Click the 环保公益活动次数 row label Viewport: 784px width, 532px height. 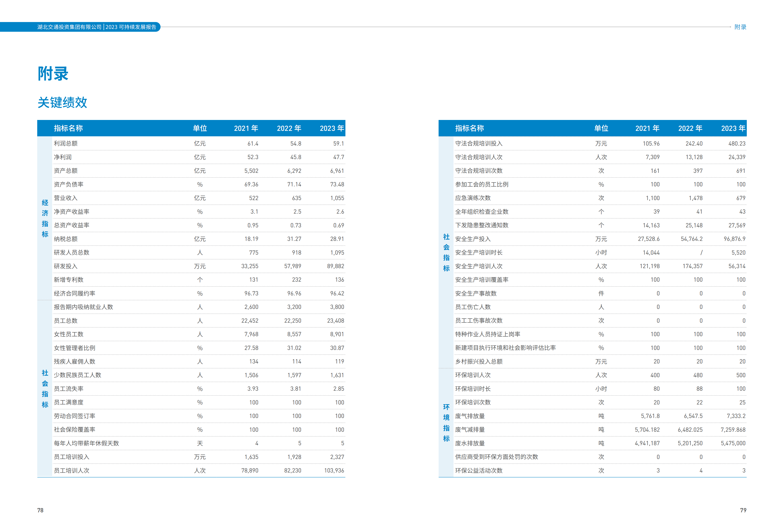pos(479,471)
